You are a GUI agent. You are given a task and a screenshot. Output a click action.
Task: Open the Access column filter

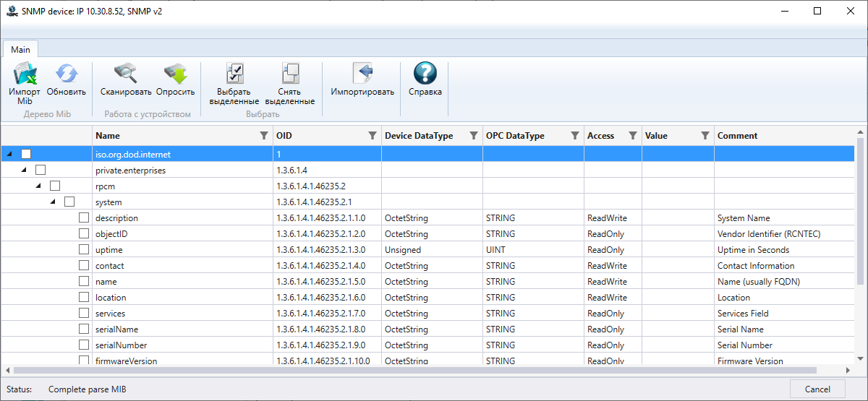(x=632, y=135)
